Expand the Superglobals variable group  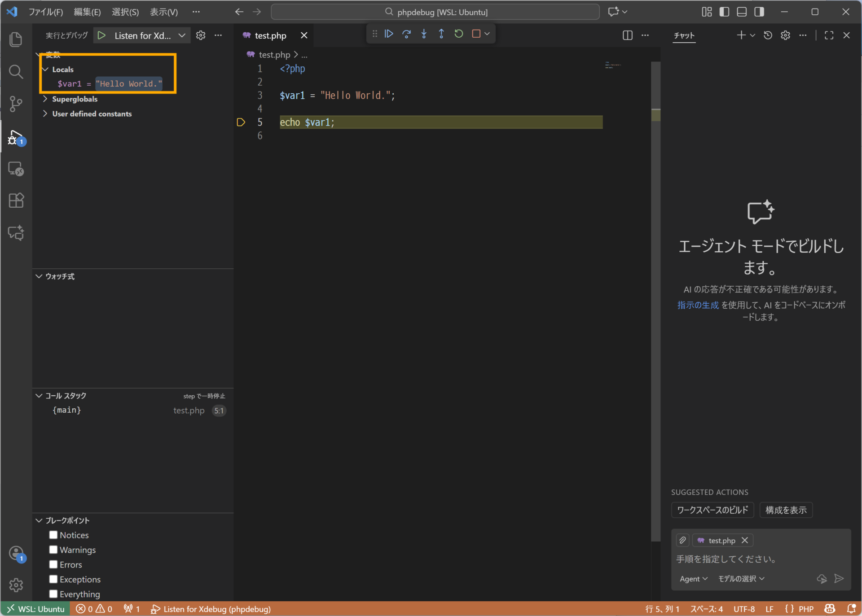(x=75, y=99)
